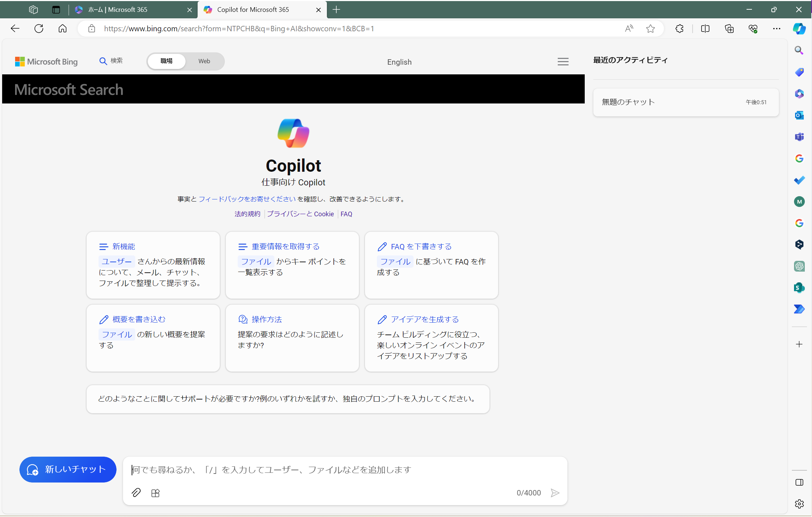Open 法的規約 link

click(247, 214)
